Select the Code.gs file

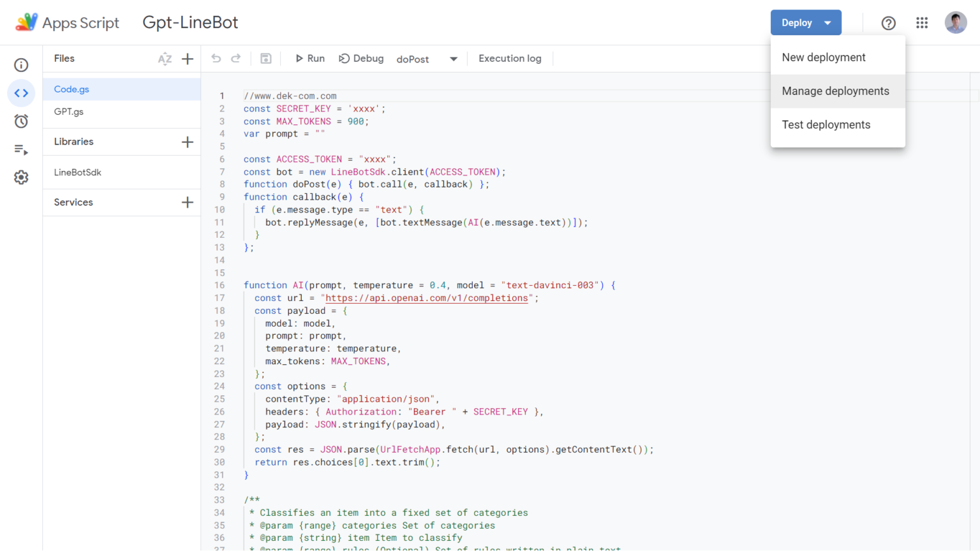point(121,89)
